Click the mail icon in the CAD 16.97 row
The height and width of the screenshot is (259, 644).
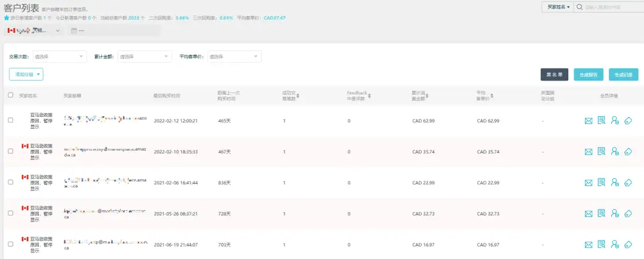point(589,245)
